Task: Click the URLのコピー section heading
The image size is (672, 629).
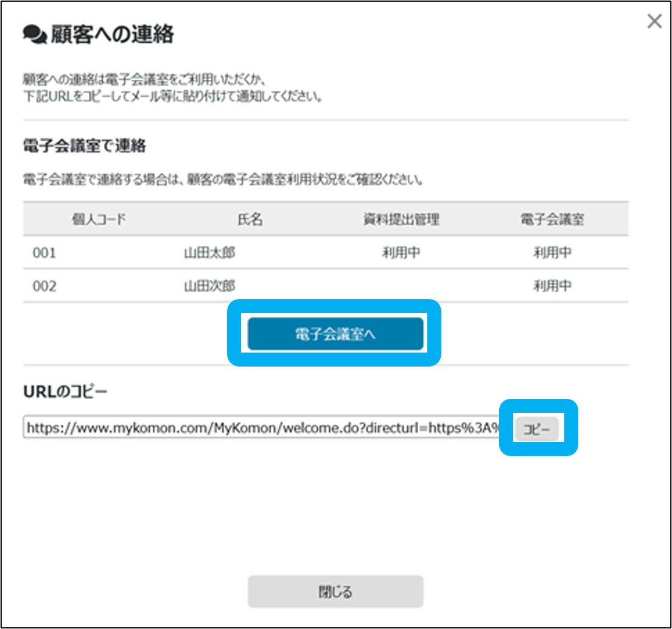Action: coord(65,392)
